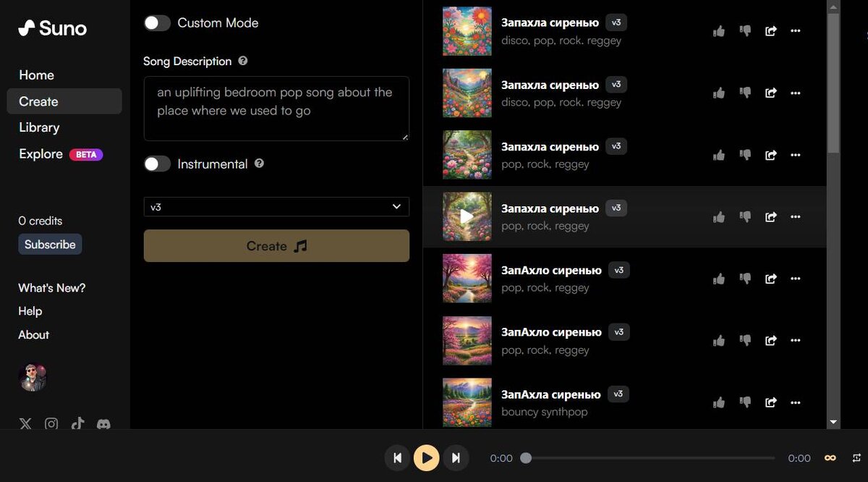The height and width of the screenshot is (482, 868).
Task: Turn on Custom Mode
Action: pyautogui.click(x=157, y=22)
